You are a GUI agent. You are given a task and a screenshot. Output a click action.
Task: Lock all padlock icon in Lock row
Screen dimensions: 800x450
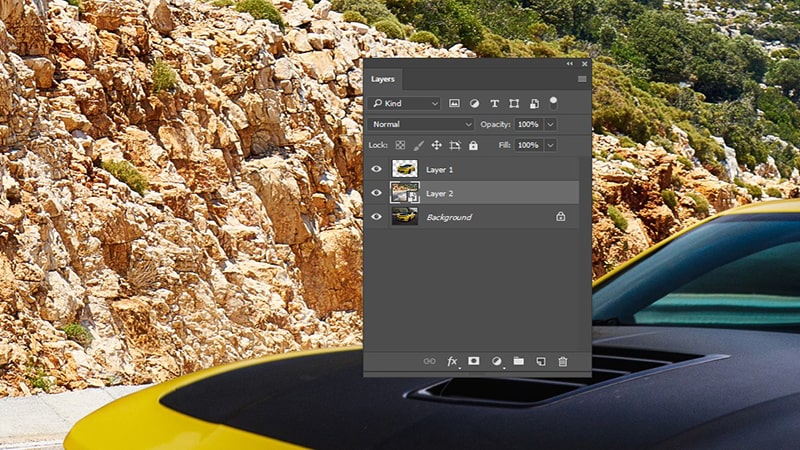click(x=473, y=145)
